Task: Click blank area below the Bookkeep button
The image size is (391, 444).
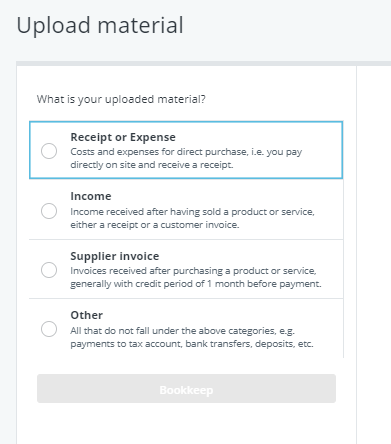Action: [x=186, y=424]
